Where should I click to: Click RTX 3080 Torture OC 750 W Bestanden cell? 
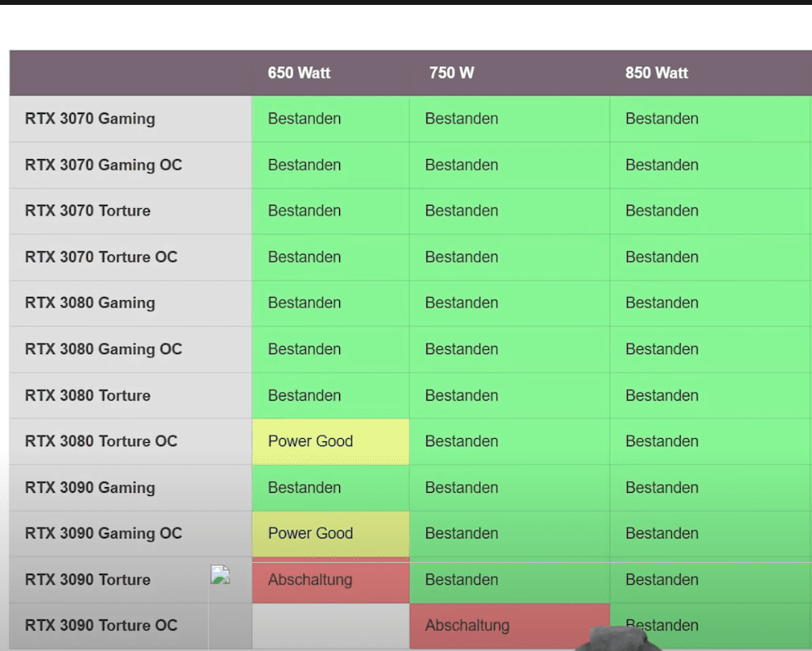coord(510,441)
